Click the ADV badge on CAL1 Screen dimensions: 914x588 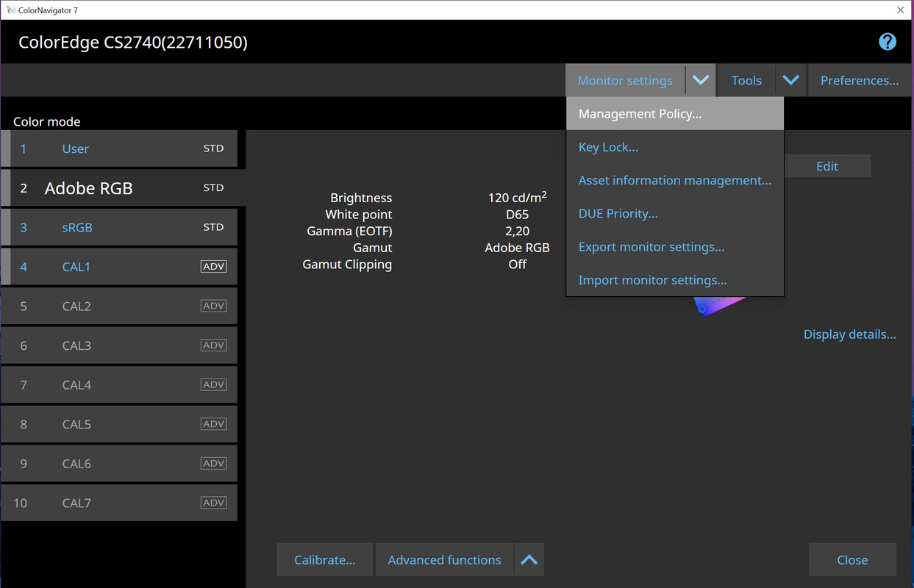coord(213,266)
